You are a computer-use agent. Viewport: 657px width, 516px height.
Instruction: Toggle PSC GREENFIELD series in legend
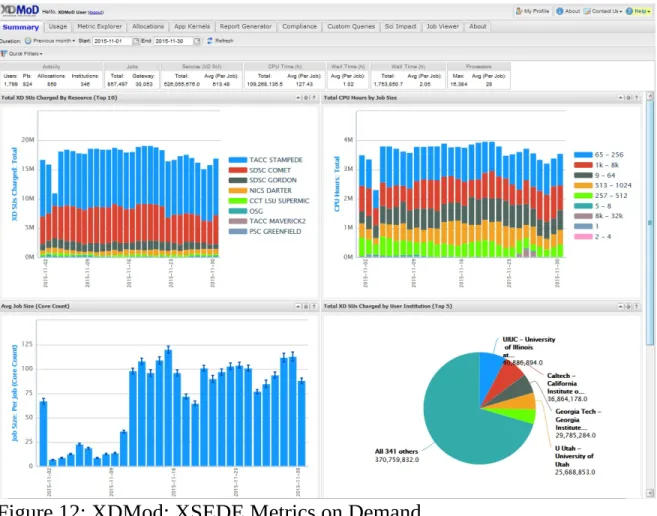click(265, 231)
